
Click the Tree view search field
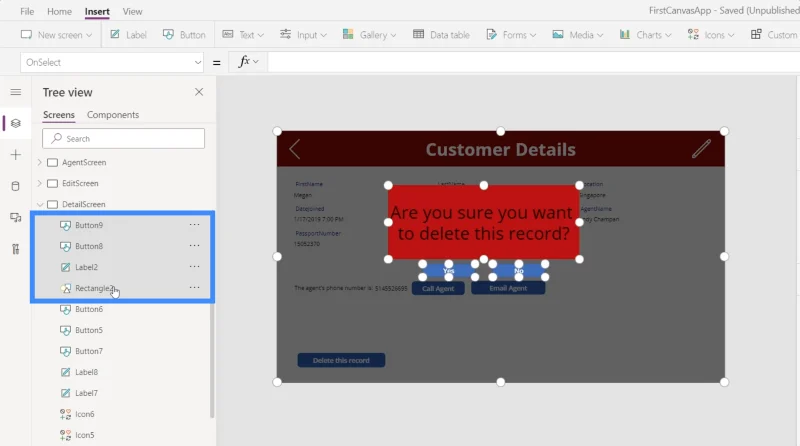click(x=123, y=138)
